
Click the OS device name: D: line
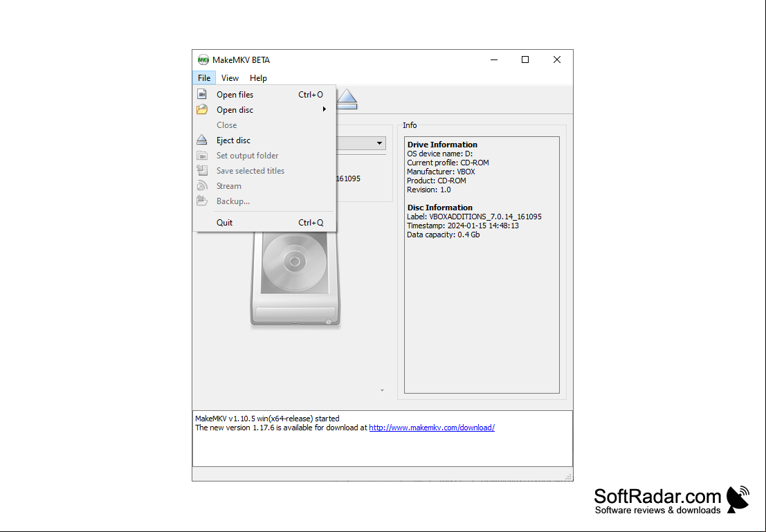[439, 154]
